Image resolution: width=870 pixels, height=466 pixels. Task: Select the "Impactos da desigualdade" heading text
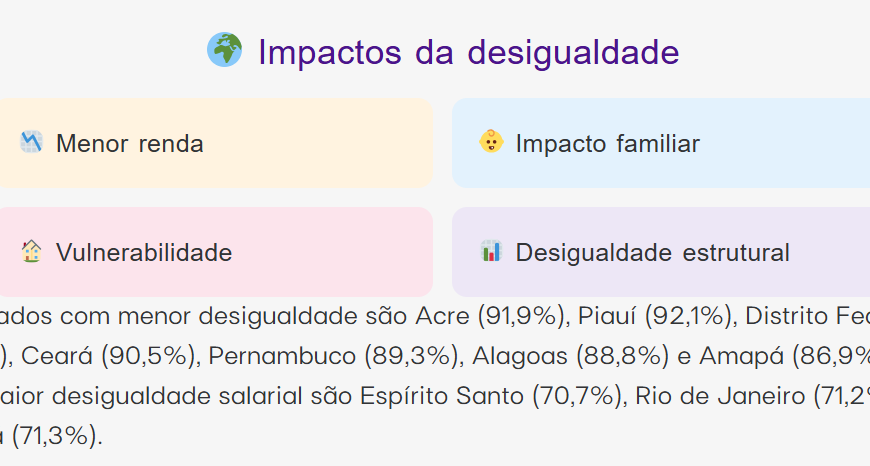tap(468, 52)
